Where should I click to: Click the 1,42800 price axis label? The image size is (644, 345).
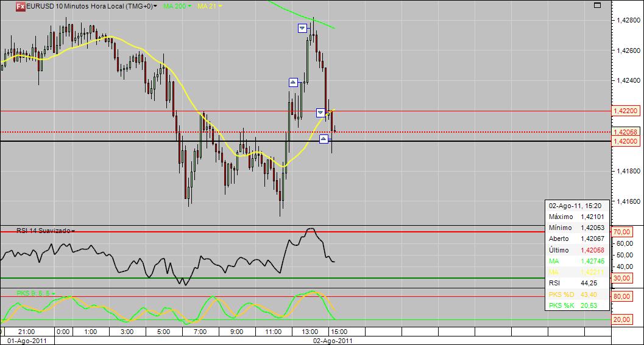(x=628, y=20)
